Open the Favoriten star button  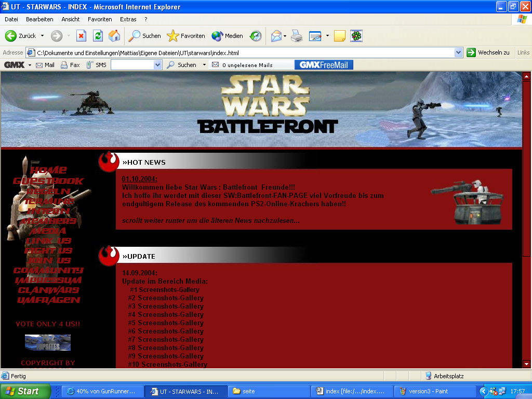(186, 36)
